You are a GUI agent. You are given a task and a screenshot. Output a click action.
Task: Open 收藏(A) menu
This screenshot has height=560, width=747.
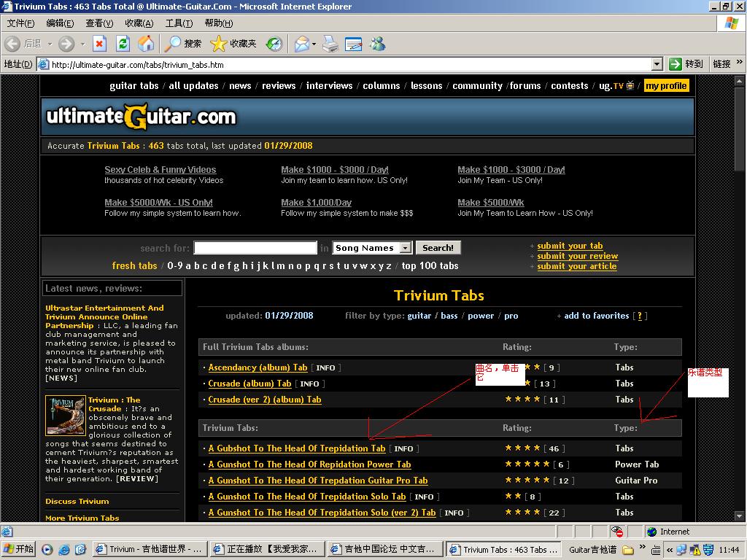[x=139, y=23]
